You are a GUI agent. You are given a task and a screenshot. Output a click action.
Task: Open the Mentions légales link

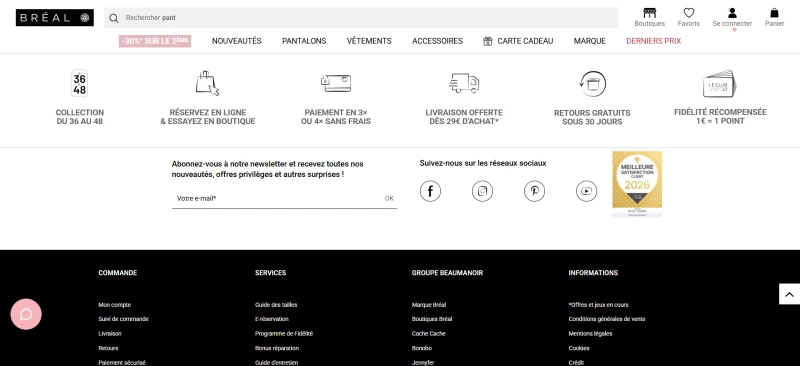click(x=590, y=333)
